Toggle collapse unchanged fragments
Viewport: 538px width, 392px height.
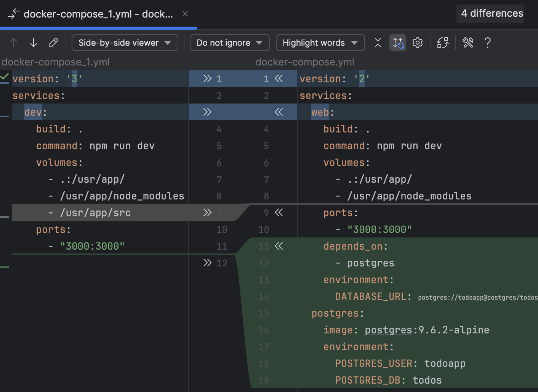tap(378, 43)
